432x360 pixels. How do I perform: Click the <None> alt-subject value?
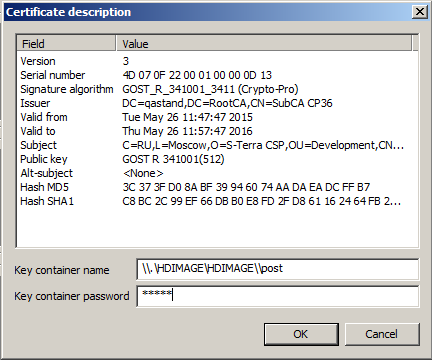tap(143, 173)
